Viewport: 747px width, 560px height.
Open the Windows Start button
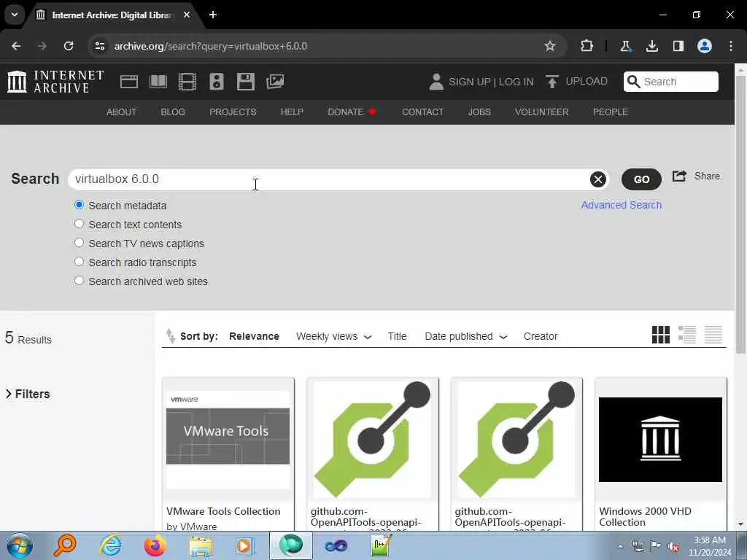tap(20, 545)
